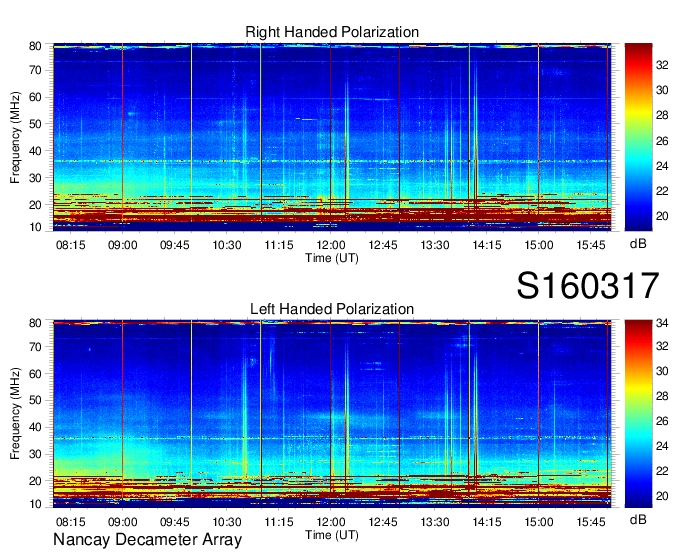Image resolution: width=680 pixels, height=552 pixels.
Task: Click the 50 MHz label on top plot
Action: [x=35, y=124]
